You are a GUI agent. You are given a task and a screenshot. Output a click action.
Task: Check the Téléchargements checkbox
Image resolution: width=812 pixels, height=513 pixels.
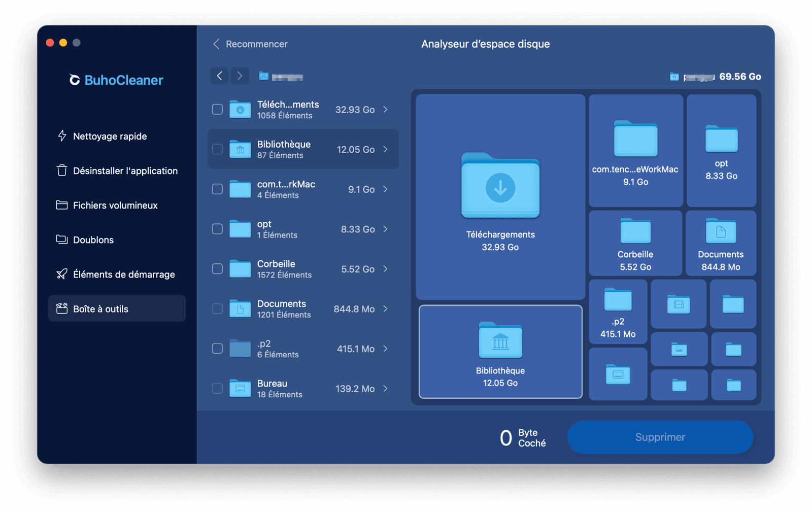click(x=217, y=109)
